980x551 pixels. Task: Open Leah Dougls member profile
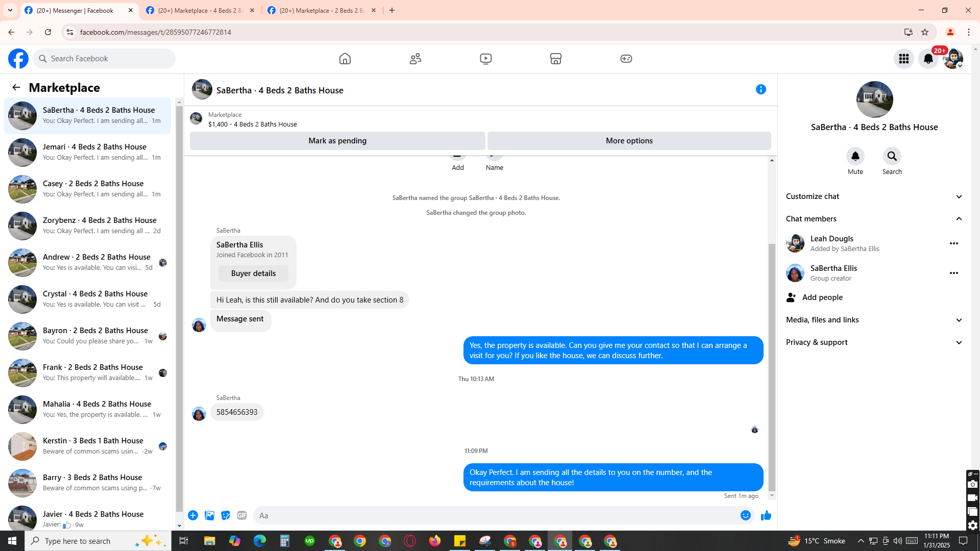click(x=831, y=239)
